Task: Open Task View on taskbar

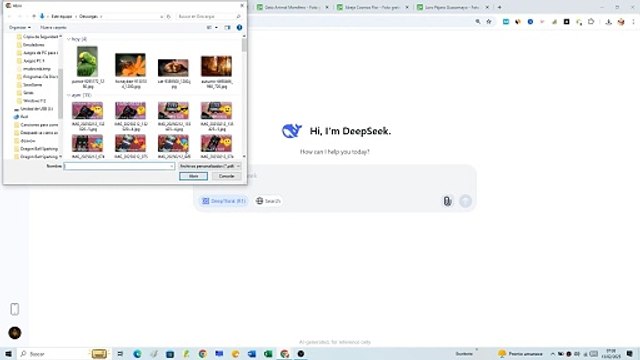Action: [x=120, y=354]
